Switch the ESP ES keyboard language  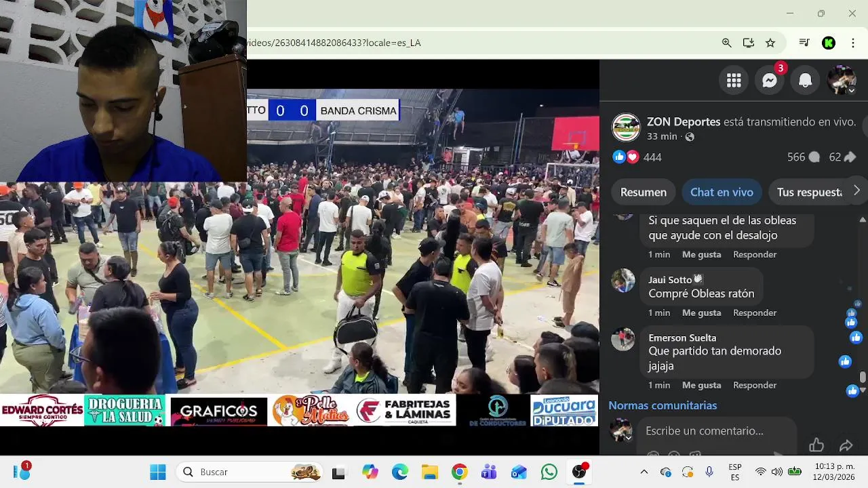point(735,472)
